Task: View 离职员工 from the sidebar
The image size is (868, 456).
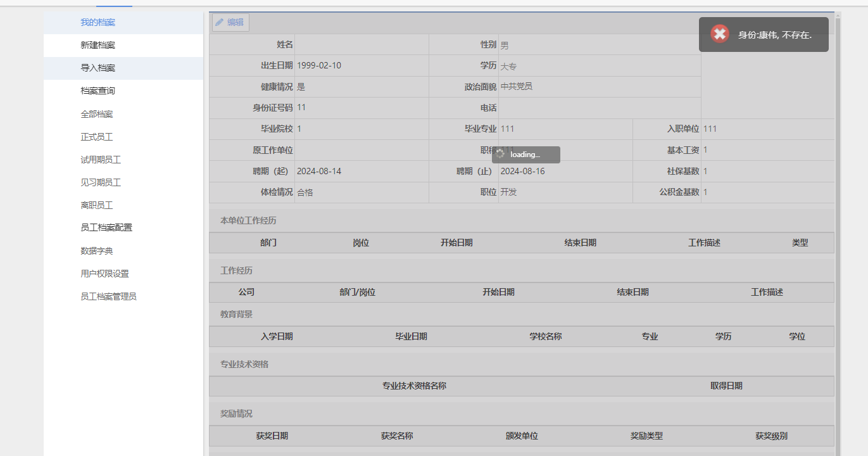Action: [97, 205]
